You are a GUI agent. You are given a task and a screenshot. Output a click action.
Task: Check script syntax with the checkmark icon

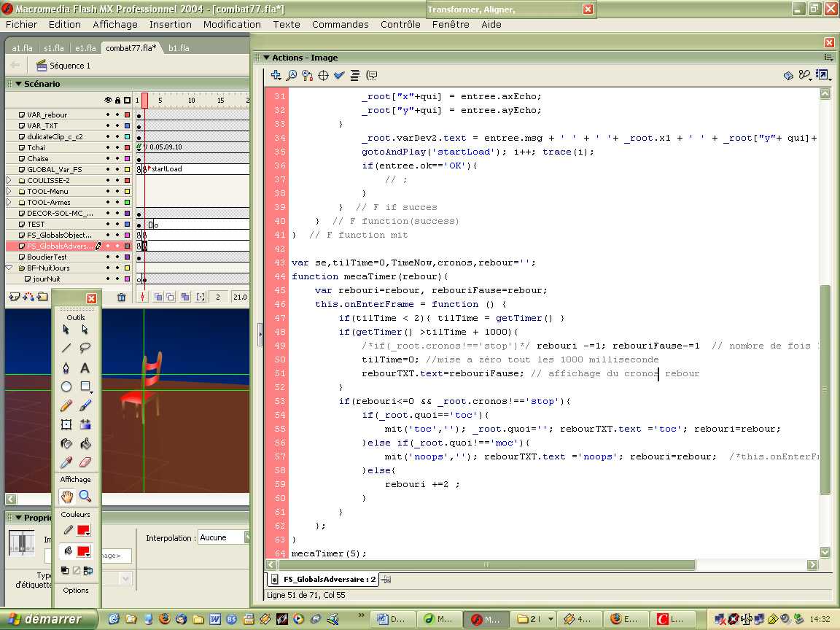coord(338,76)
